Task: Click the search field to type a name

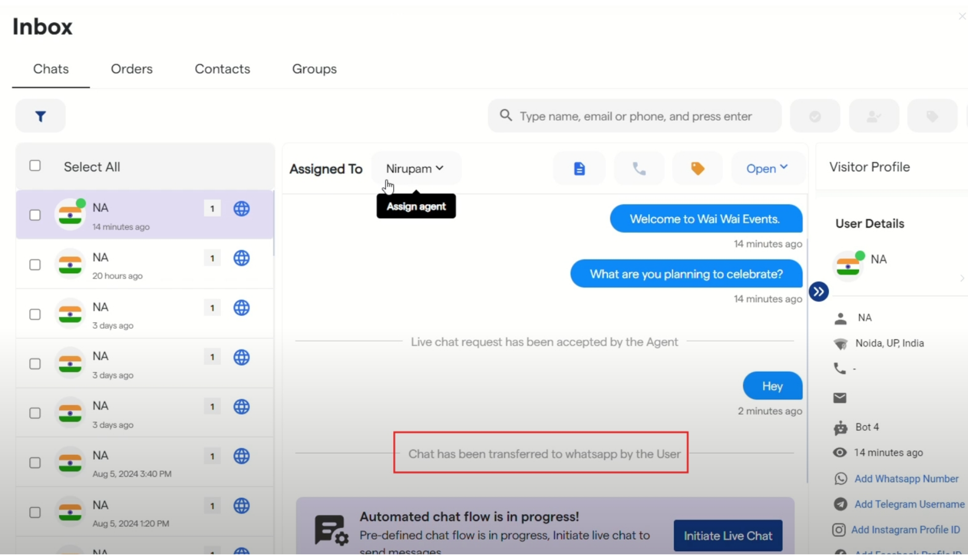Action: coord(635,116)
